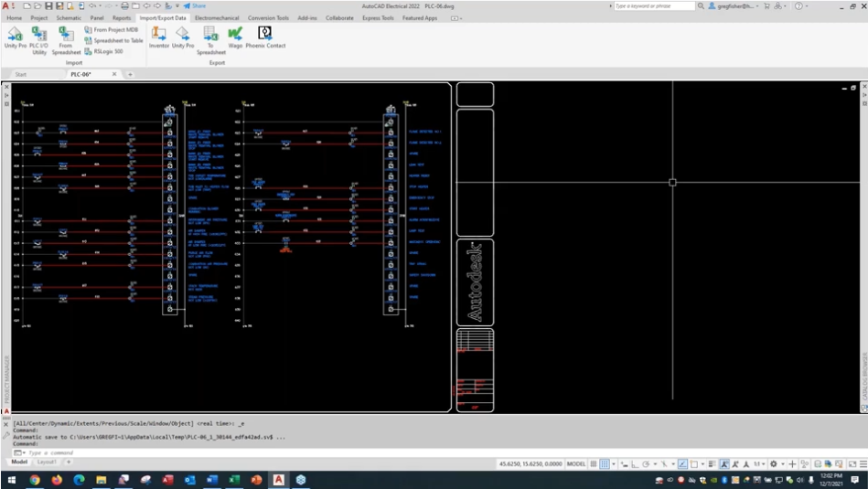868x489 pixels.
Task: Expand snap settings dropdown arrow
Action: coord(614,464)
